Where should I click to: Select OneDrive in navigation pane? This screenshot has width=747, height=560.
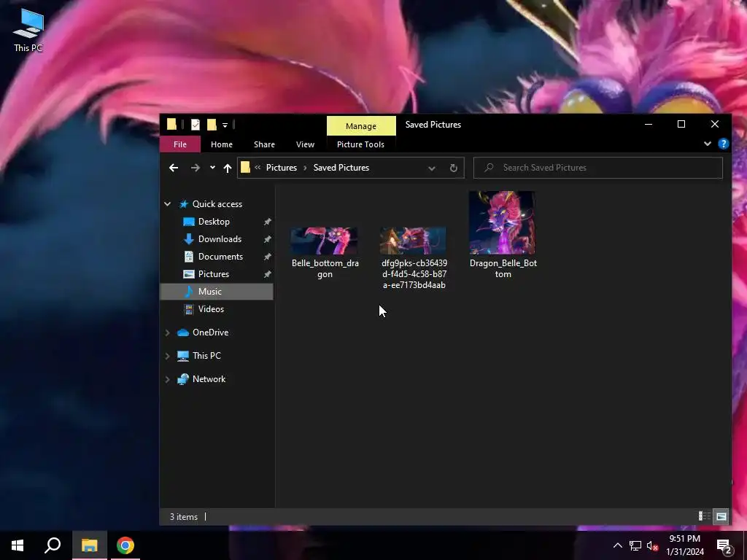(210, 332)
